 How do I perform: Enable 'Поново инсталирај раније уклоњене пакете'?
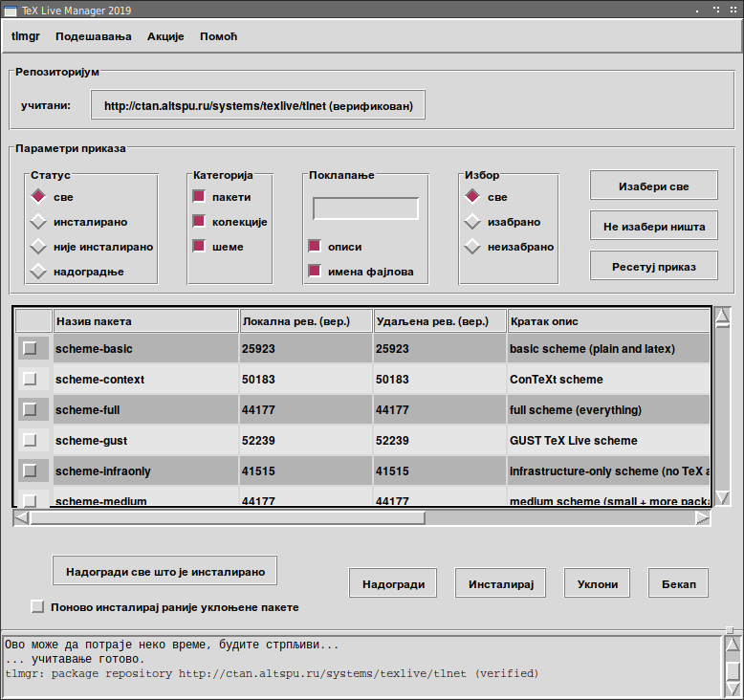37,606
